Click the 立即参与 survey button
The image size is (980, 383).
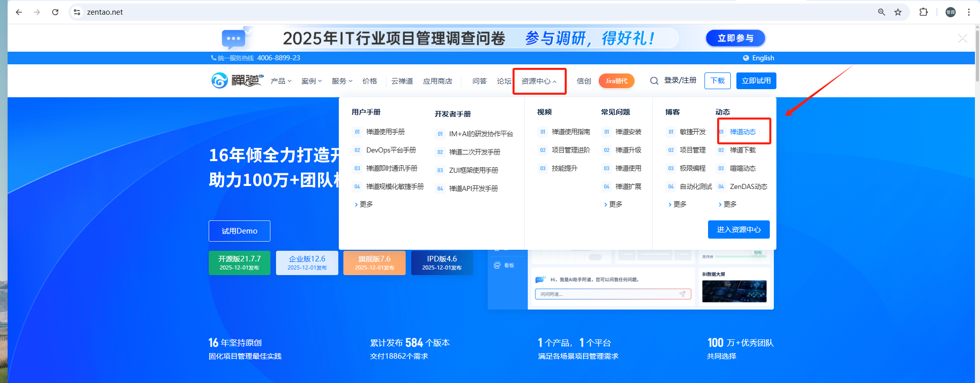click(735, 38)
